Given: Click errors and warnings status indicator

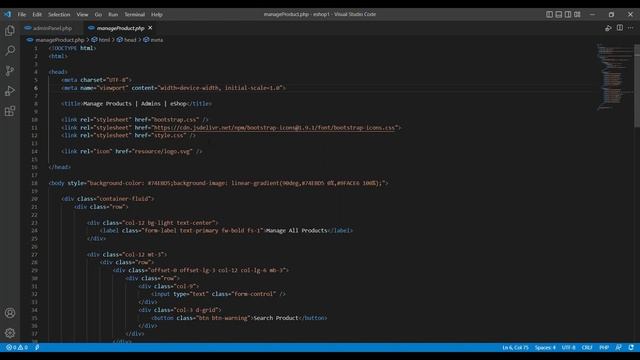Looking at the screenshot, I should [x=17, y=347].
